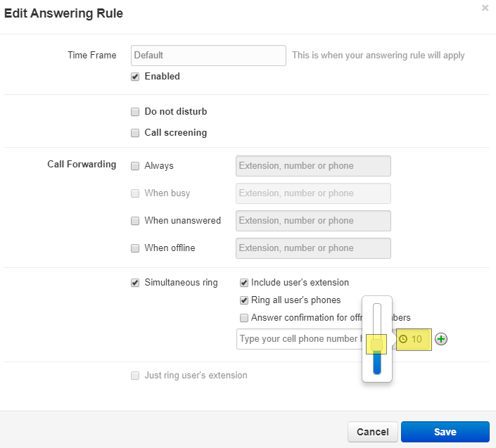The image size is (496, 448).
Task: Check the Always call forwarding option
Action: click(135, 166)
